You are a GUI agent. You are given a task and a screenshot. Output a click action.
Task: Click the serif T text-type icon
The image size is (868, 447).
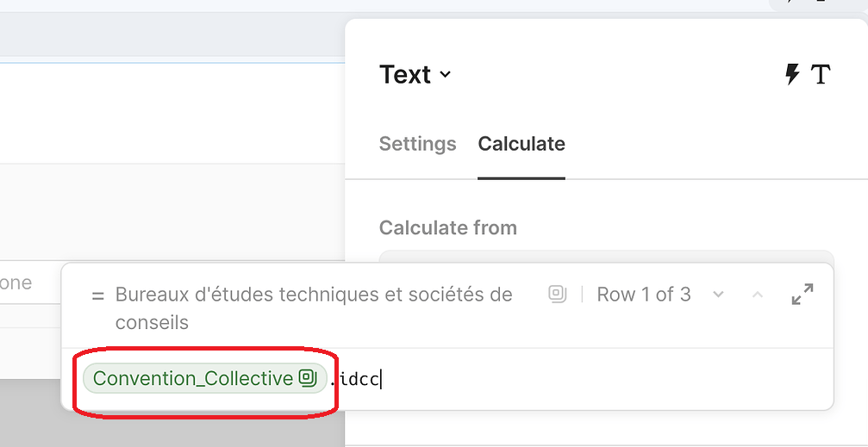821,75
